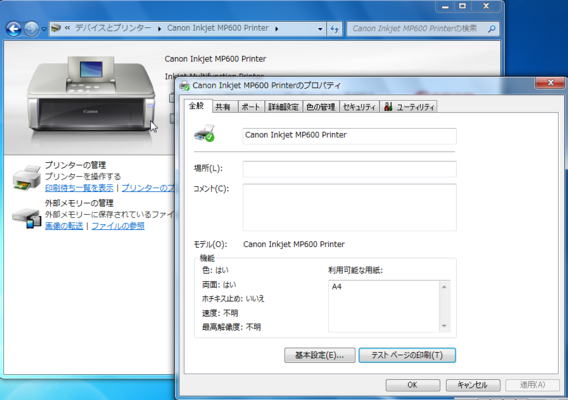Go back using the Explorer back arrow

13,29
